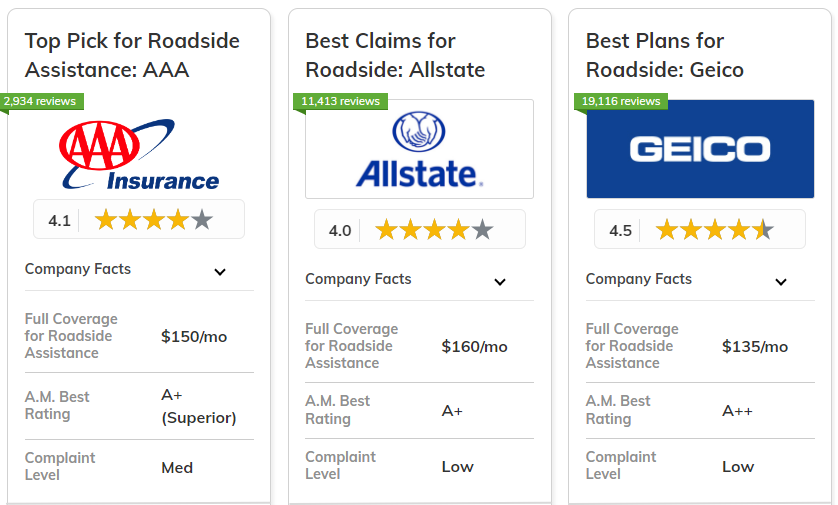
Task: Select Geico's $135/mo full coverage price
Action: pos(755,347)
